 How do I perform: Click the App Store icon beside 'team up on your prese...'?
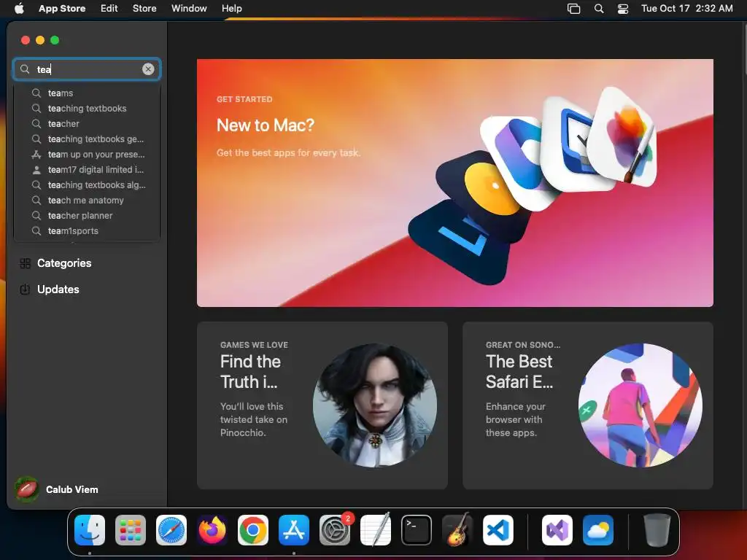[36, 155]
